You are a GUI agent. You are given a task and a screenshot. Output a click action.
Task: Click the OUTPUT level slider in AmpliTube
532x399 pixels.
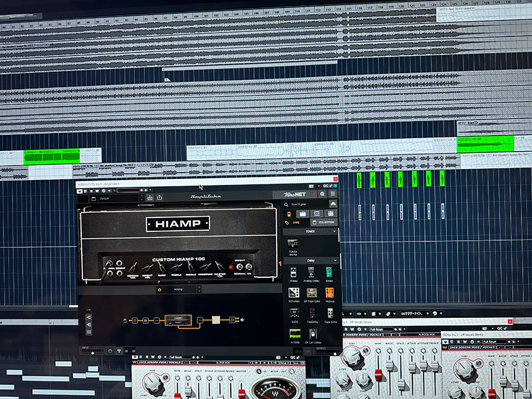point(327,352)
